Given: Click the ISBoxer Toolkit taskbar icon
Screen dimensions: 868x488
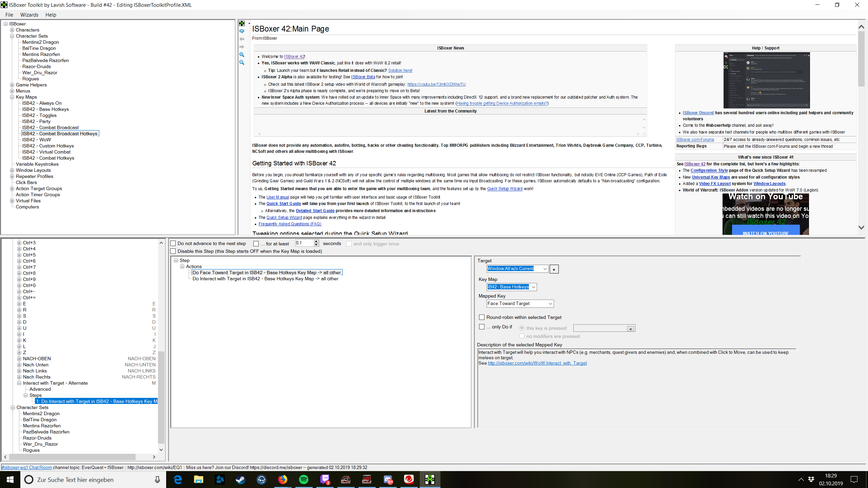Looking at the screenshot, I should (x=430, y=480).
